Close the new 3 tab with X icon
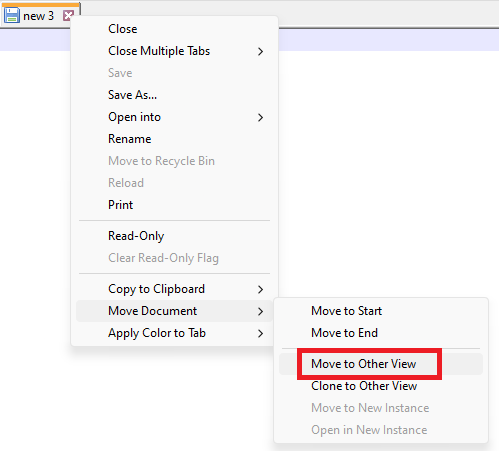This screenshot has height=451, width=499. (68, 16)
